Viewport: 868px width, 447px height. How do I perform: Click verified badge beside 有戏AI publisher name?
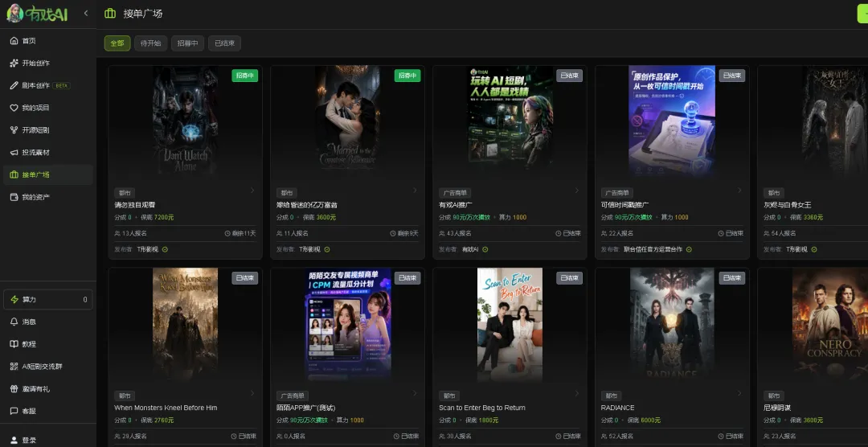[485, 249]
